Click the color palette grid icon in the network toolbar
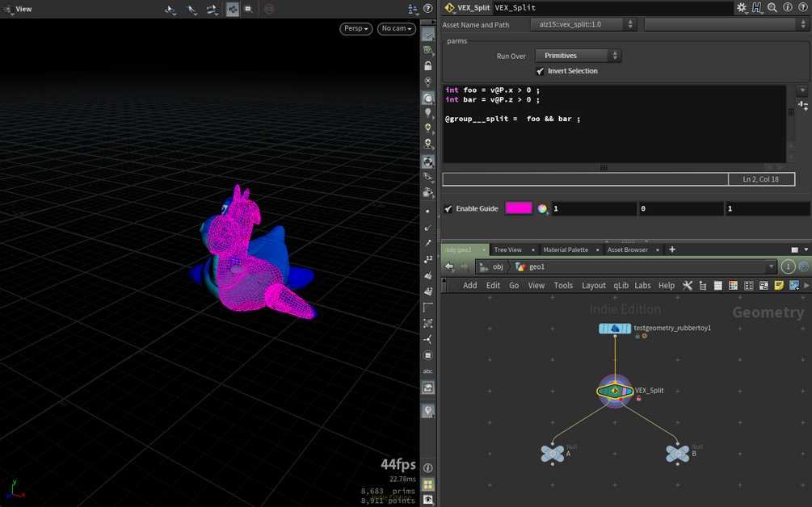The height and width of the screenshot is (507, 812). tap(733, 286)
